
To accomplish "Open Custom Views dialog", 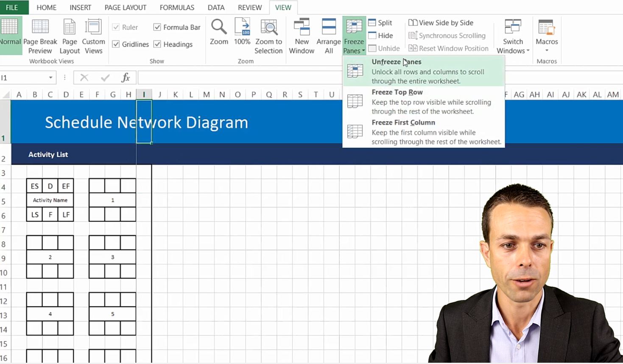I will point(93,36).
